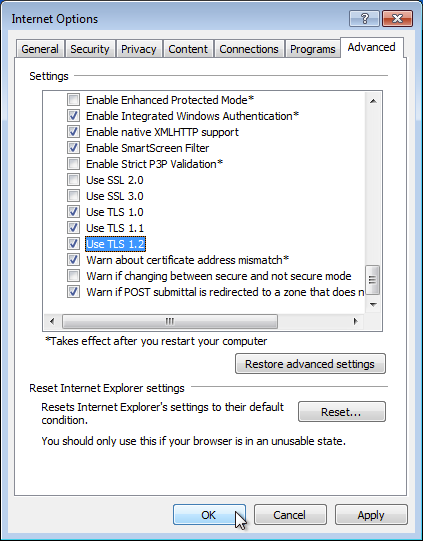Click the horizontal scrollbar thumb
The width and height of the screenshot is (423, 541).
(170, 322)
